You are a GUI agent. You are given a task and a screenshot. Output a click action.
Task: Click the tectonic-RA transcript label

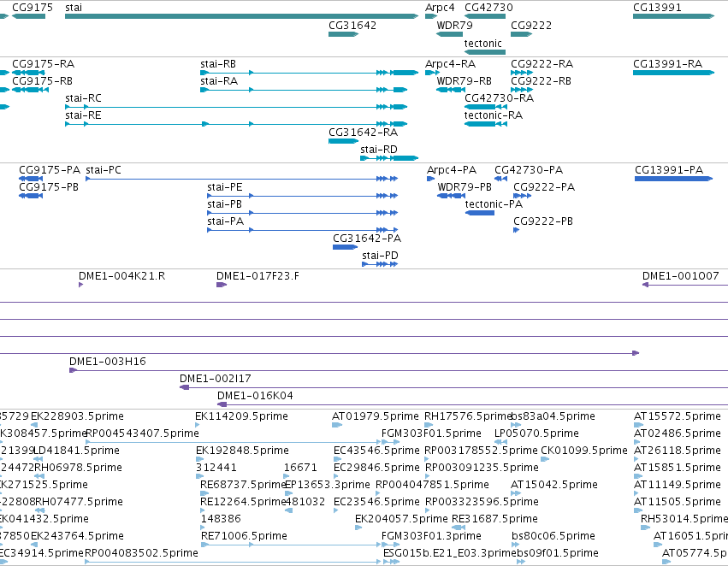tap(494, 115)
